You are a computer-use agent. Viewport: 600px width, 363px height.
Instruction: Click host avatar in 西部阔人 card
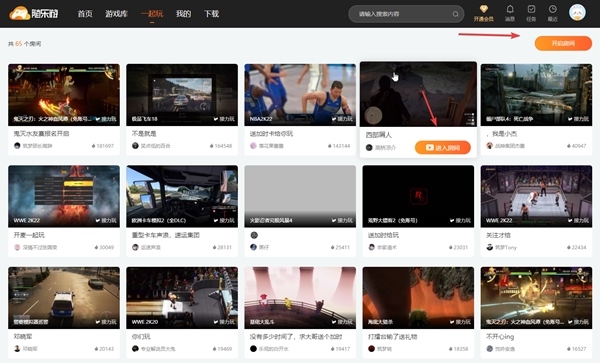pyautogui.click(x=369, y=147)
